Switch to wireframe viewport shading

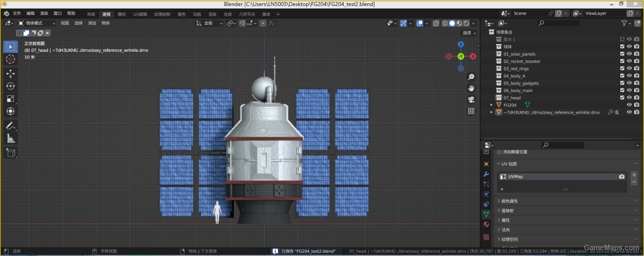click(445, 24)
